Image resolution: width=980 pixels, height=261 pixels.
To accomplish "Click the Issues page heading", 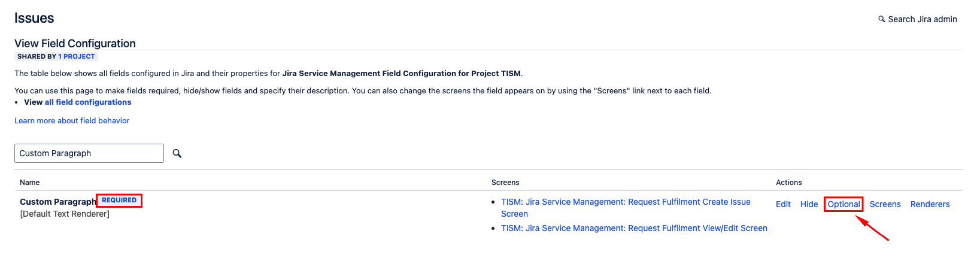I will tap(34, 18).
